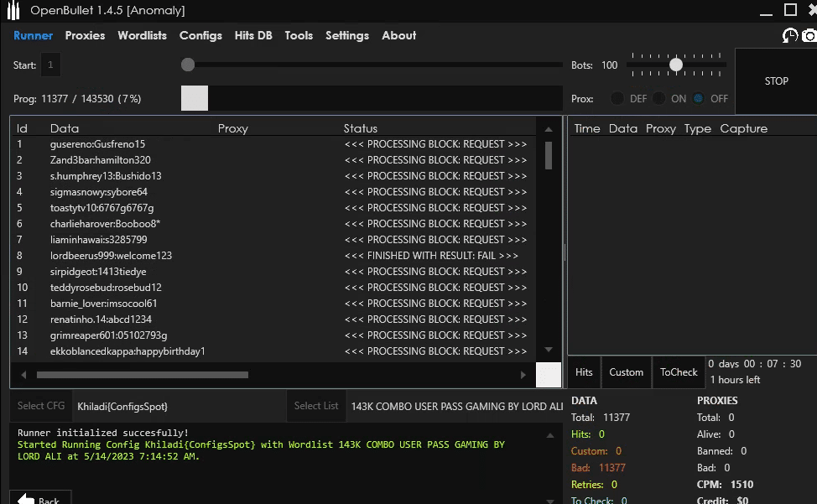Select the OFF proxy mode radio button
This screenshot has height=504, width=817.
698,98
